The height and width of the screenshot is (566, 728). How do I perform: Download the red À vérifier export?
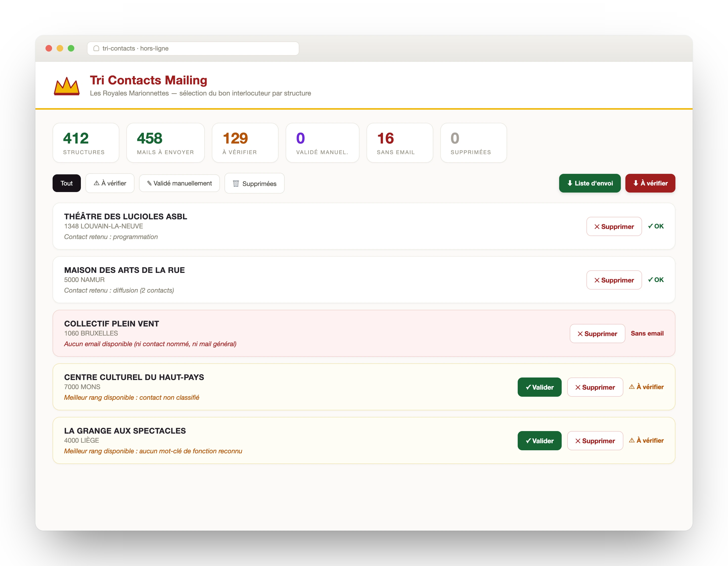coord(650,183)
